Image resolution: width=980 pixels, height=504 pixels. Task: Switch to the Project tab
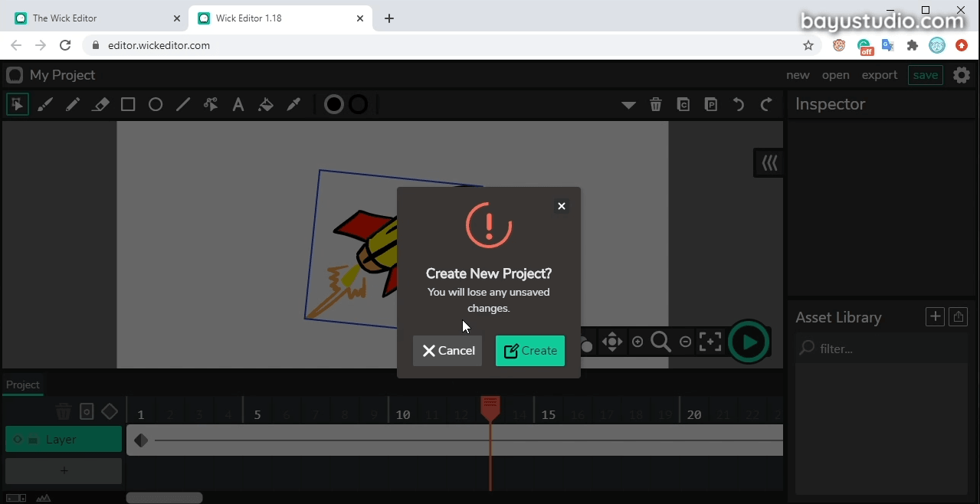[22, 385]
